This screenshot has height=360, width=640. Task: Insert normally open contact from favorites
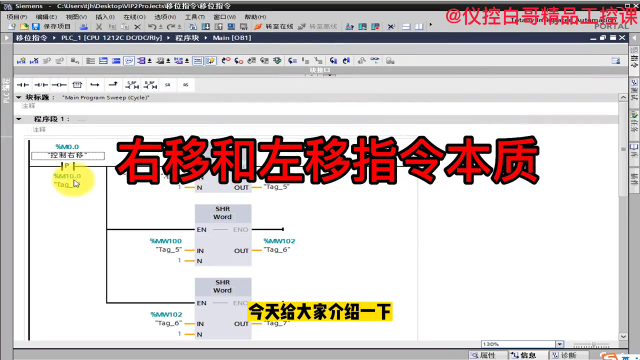click(x=23, y=85)
